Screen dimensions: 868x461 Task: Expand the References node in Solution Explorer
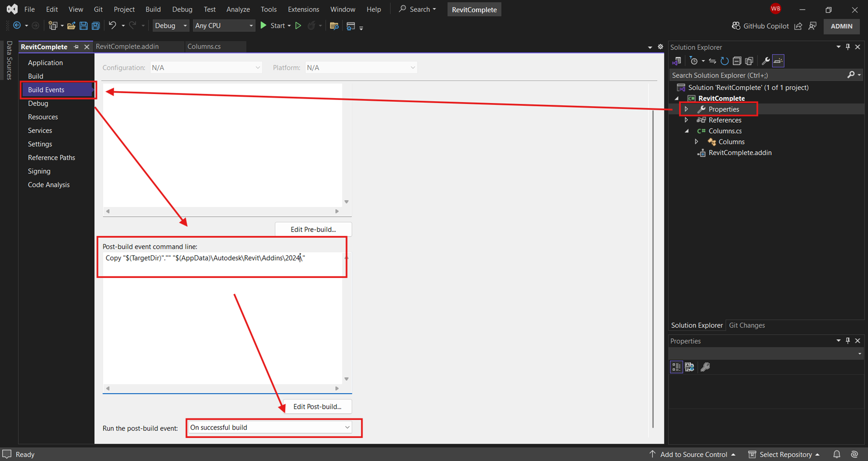point(686,120)
